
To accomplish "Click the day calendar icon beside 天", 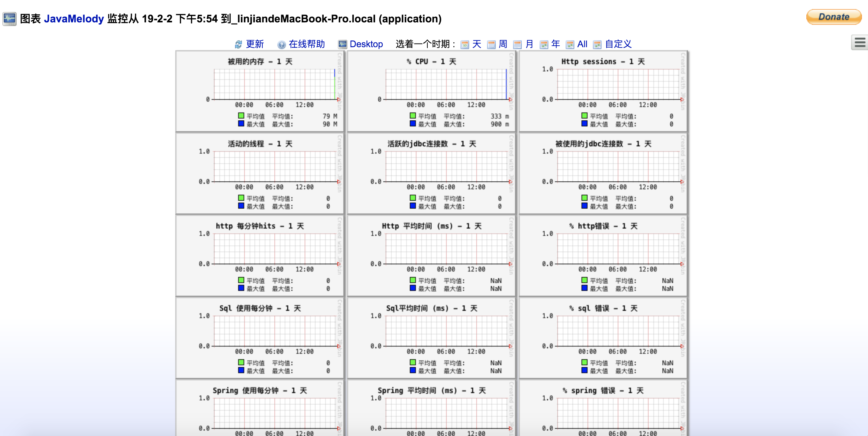I will [x=465, y=44].
